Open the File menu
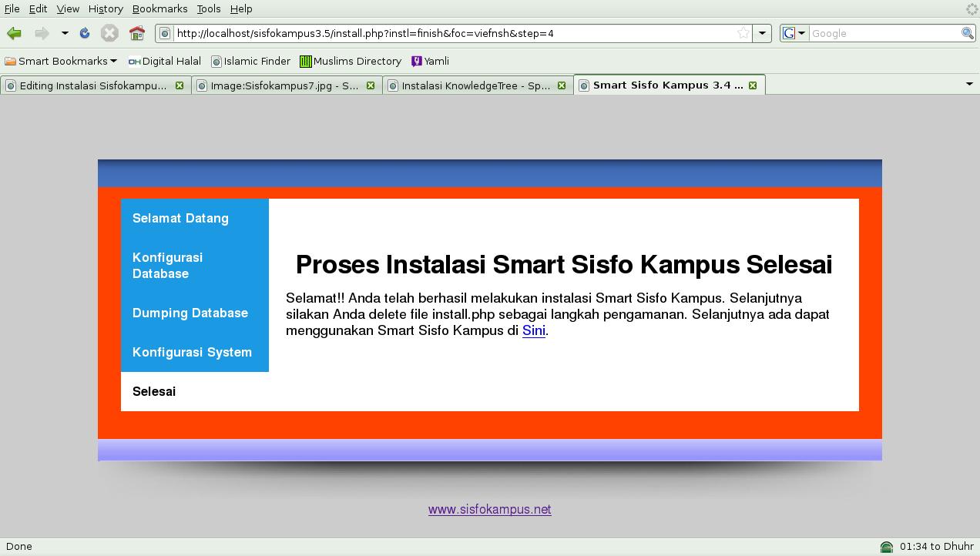 (12, 8)
